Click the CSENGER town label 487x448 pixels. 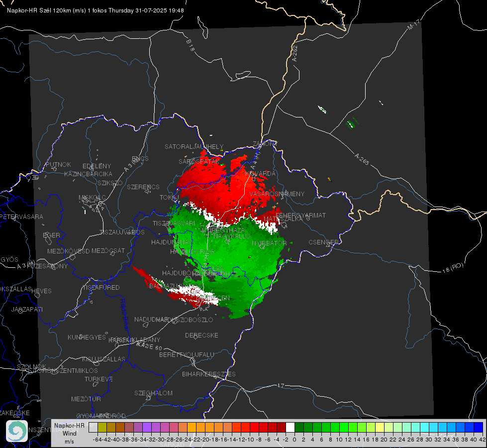(324, 242)
